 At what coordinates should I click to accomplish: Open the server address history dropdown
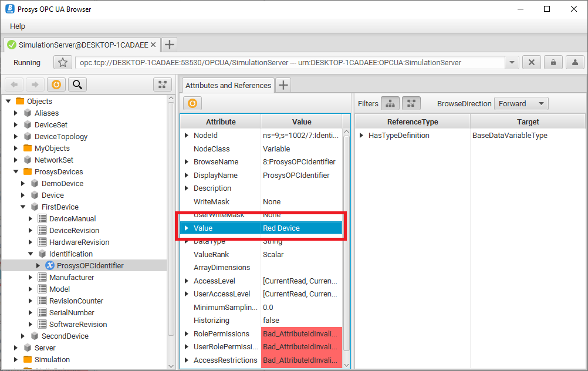click(511, 63)
